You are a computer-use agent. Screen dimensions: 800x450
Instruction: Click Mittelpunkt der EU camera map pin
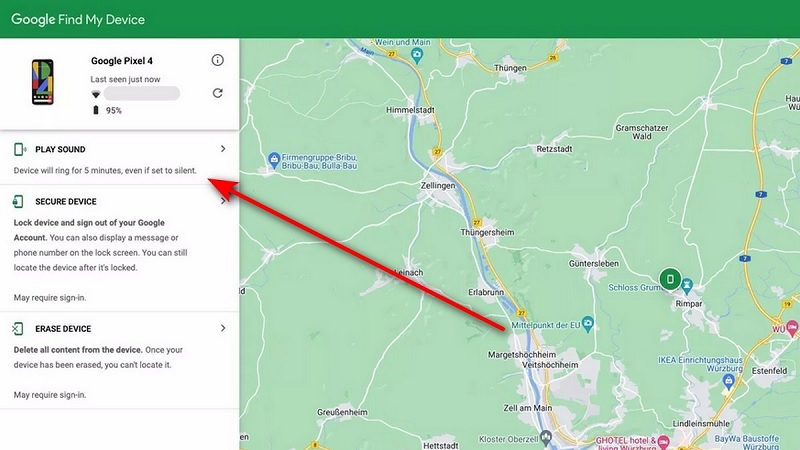point(588,324)
